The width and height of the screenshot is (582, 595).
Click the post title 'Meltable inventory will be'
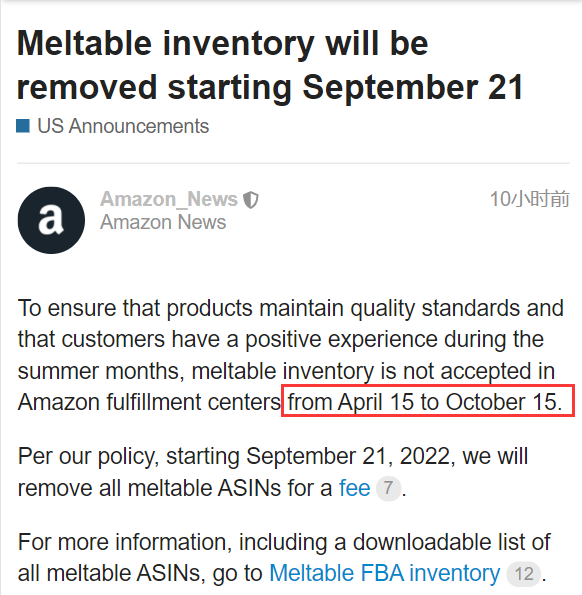223,44
